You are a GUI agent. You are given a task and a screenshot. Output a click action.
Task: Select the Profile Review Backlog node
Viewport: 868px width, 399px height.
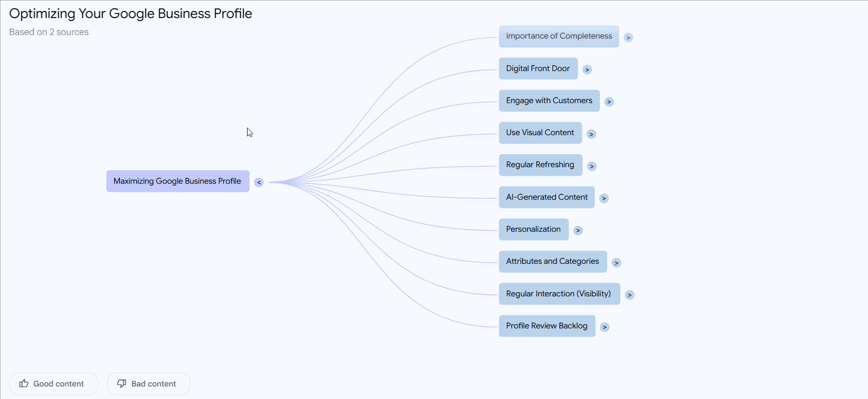547,326
